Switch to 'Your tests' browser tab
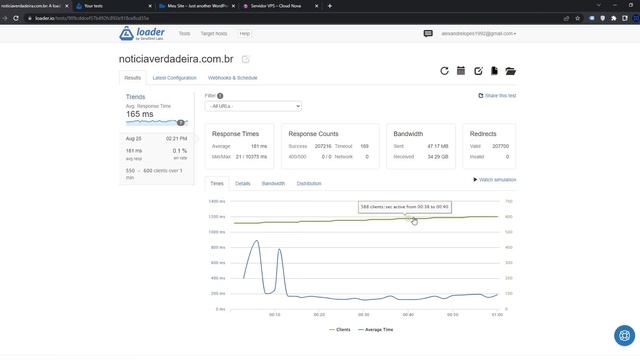640x360 pixels. (x=113, y=6)
